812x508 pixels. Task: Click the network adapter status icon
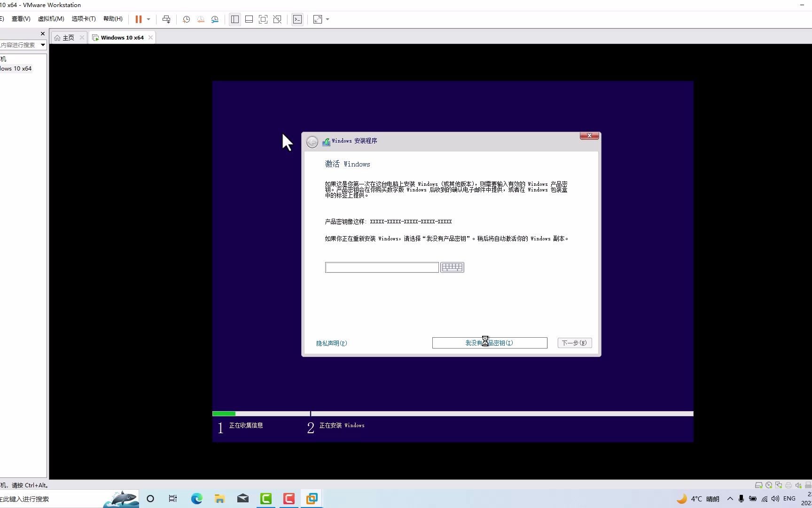779,485
